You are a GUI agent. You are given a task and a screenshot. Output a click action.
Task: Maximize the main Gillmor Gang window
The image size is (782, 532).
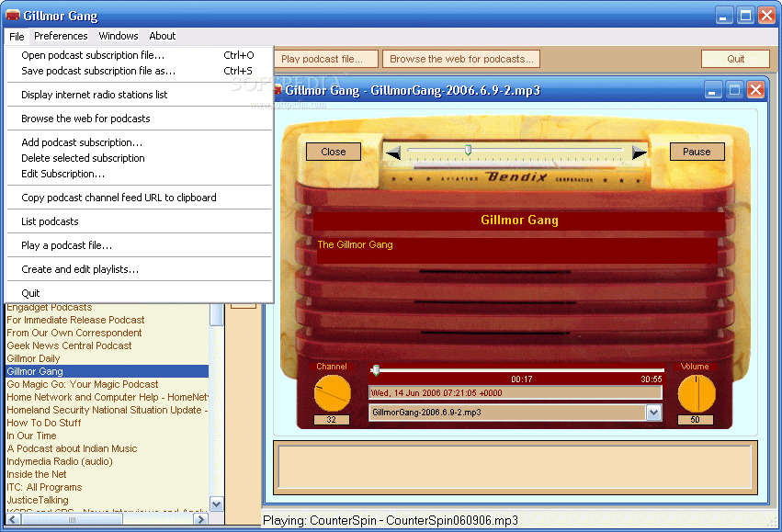click(745, 16)
